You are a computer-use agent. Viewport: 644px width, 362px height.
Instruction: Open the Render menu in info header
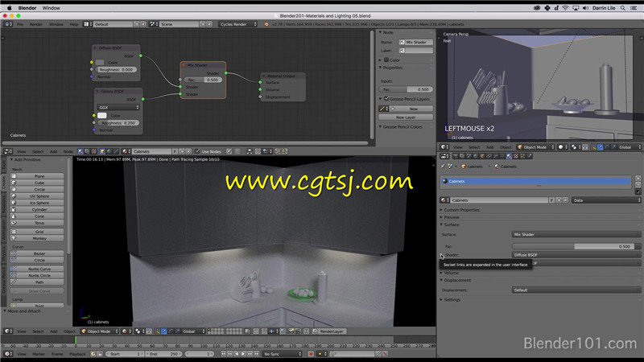(x=35, y=24)
